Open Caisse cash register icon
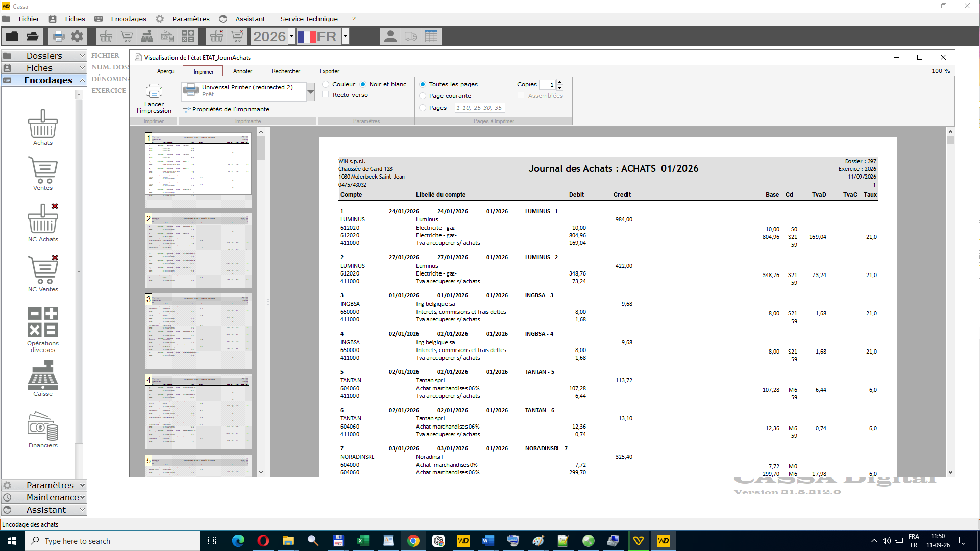This screenshot has width=980, height=551. (43, 375)
